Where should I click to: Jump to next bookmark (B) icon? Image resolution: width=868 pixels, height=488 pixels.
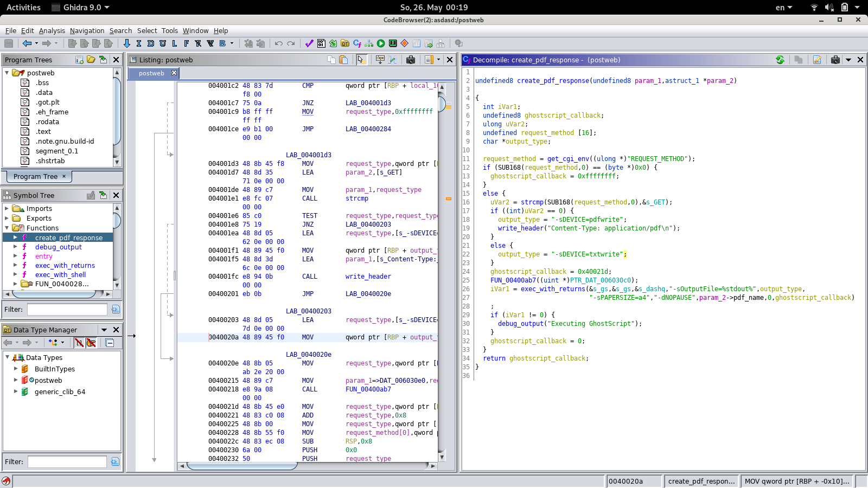(222, 43)
